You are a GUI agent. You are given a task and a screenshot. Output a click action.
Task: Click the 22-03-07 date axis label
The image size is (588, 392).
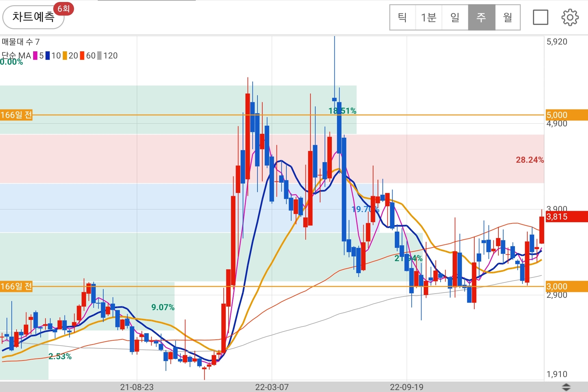coord(272,387)
